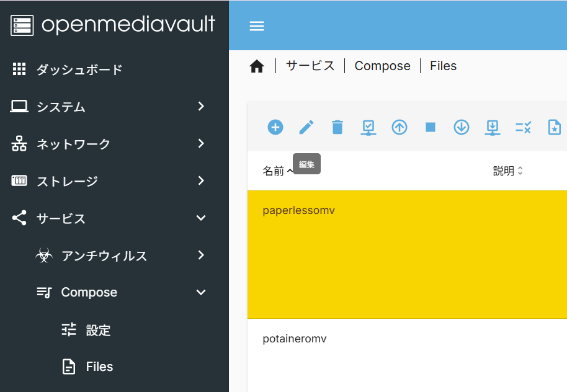The height and width of the screenshot is (392, 567).
Task: Toggle the hamburger navigation menu
Action: 257,26
